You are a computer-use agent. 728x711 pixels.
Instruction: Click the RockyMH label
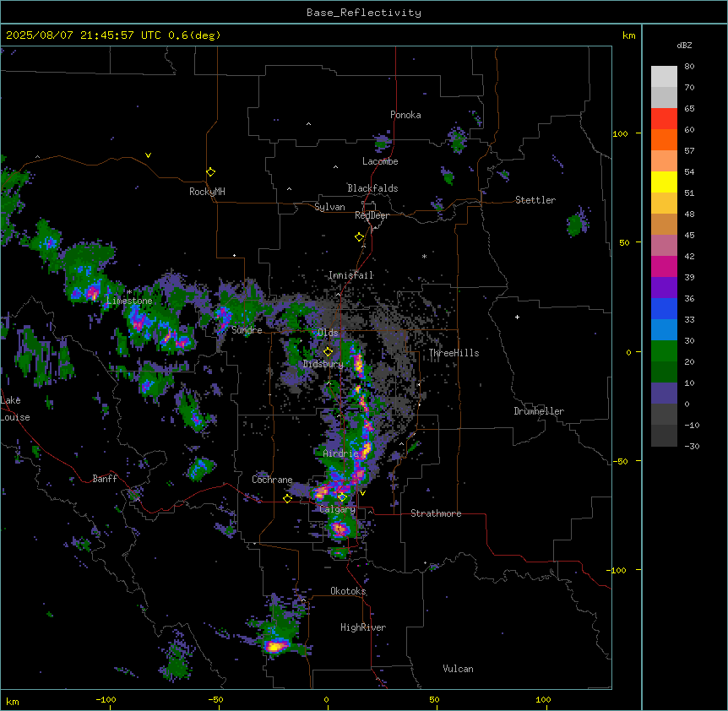coord(207,192)
